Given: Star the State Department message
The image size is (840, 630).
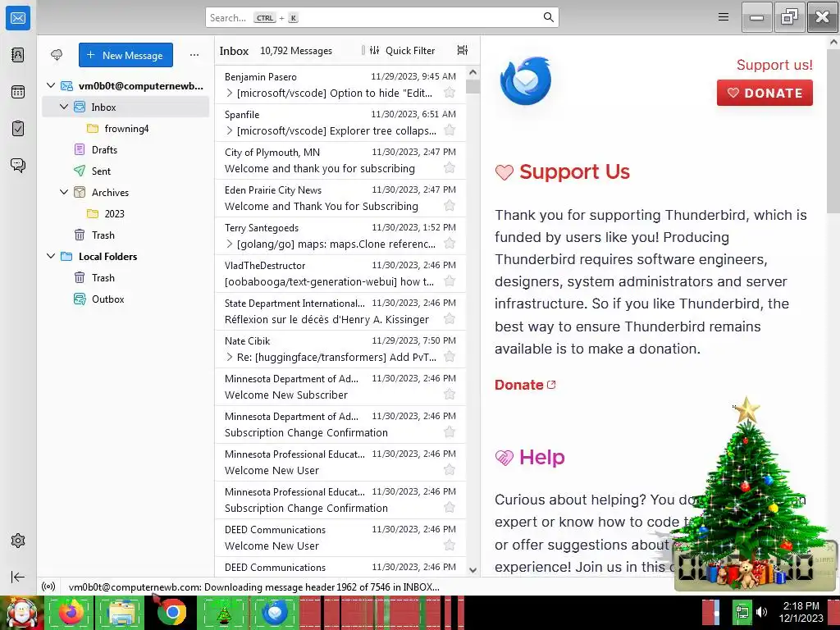Looking at the screenshot, I should (450, 319).
